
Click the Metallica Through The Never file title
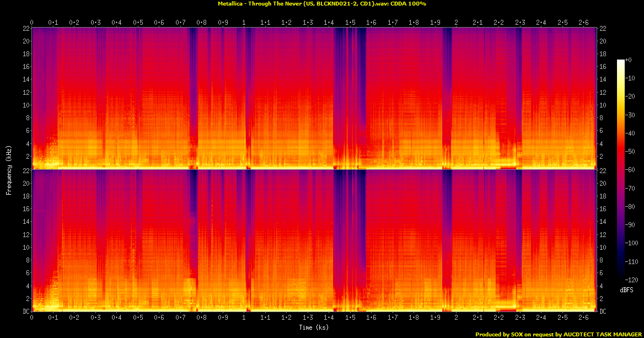click(x=322, y=4)
